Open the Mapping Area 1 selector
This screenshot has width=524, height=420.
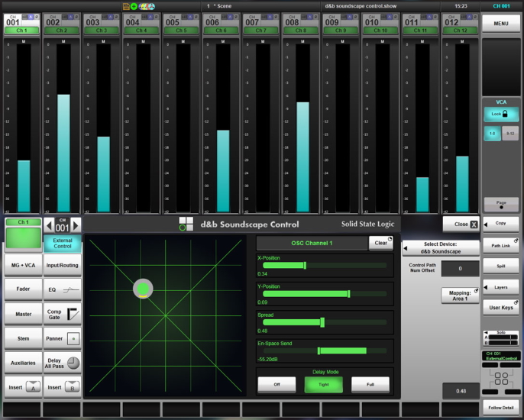[x=460, y=295]
